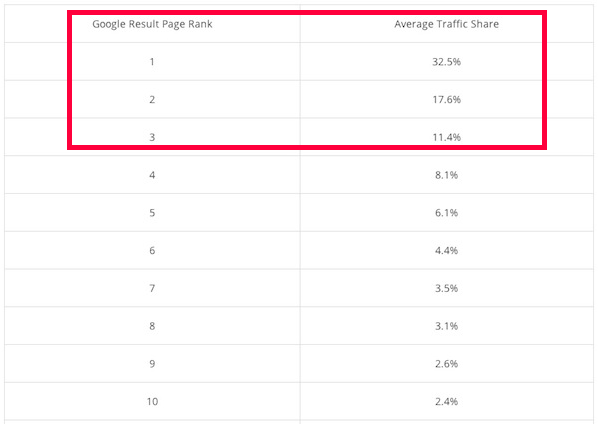Select the rank 4 cell
This screenshot has height=426, width=598.
[x=152, y=175]
